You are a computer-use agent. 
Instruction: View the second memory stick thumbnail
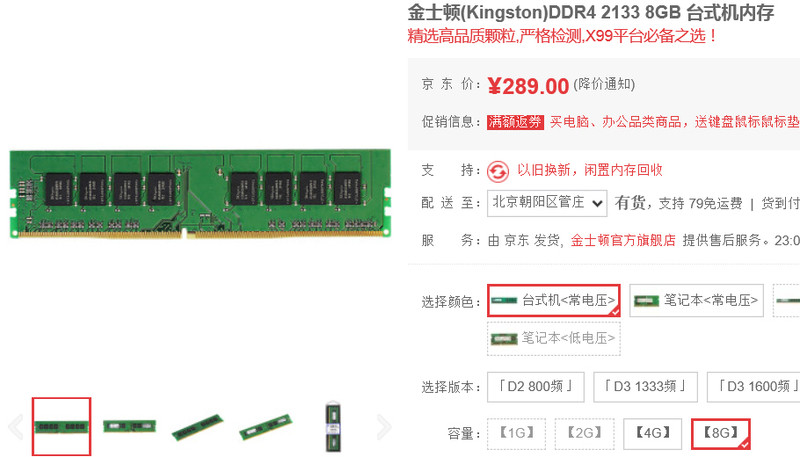[x=129, y=426]
